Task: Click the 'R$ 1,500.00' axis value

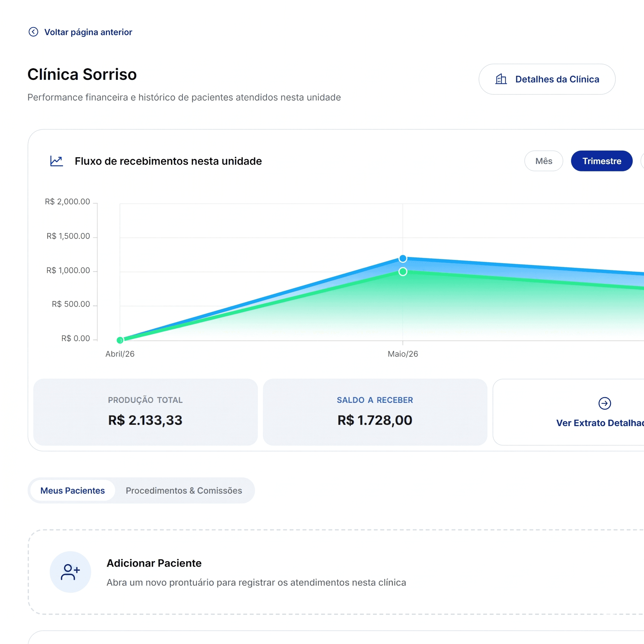Action: coord(68,236)
